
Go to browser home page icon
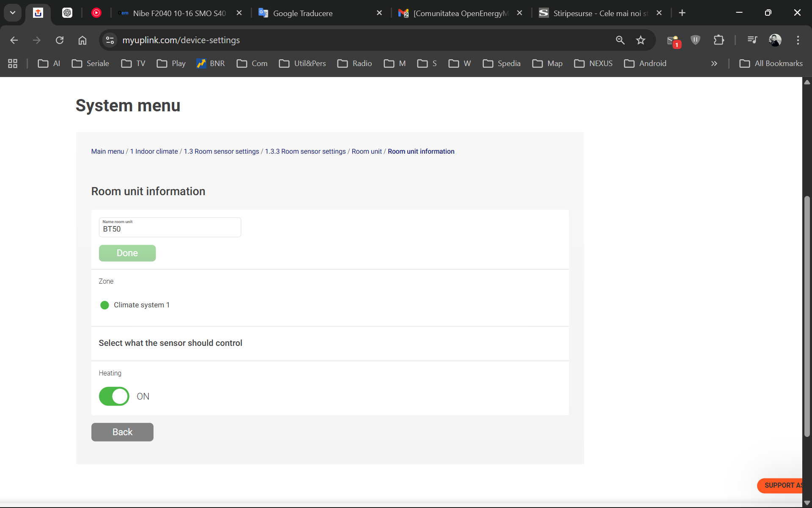(x=82, y=40)
